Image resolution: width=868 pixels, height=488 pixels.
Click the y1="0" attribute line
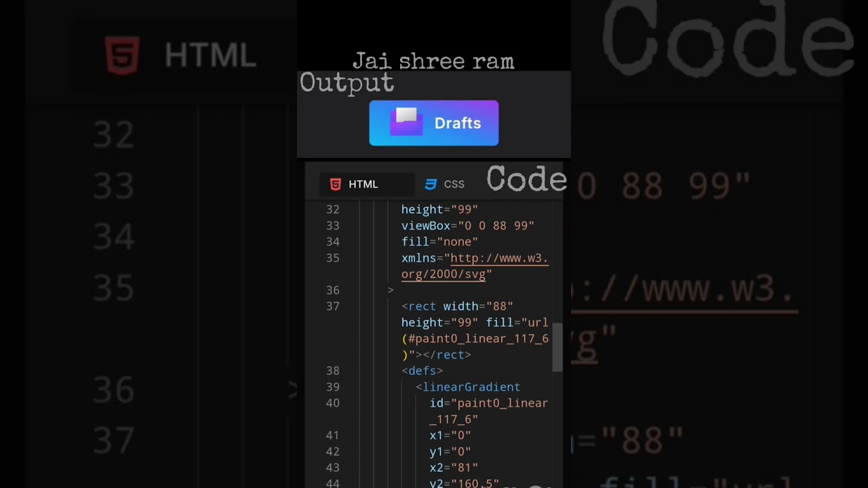450,451
